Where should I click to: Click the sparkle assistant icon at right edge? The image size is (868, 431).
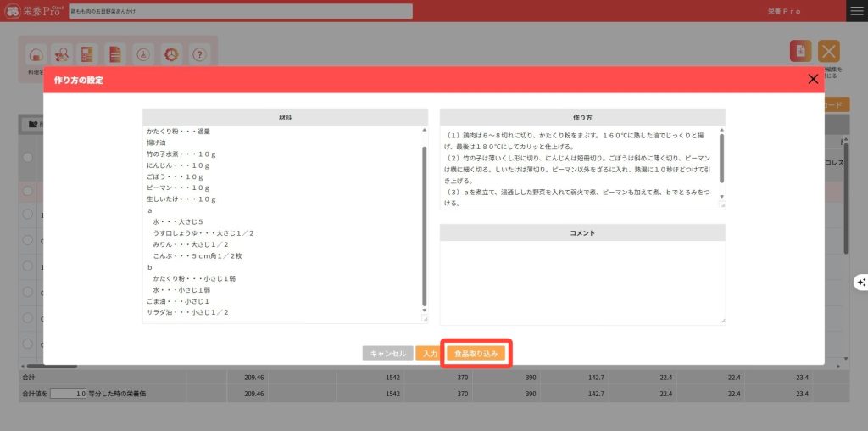(x=861, y=283)
